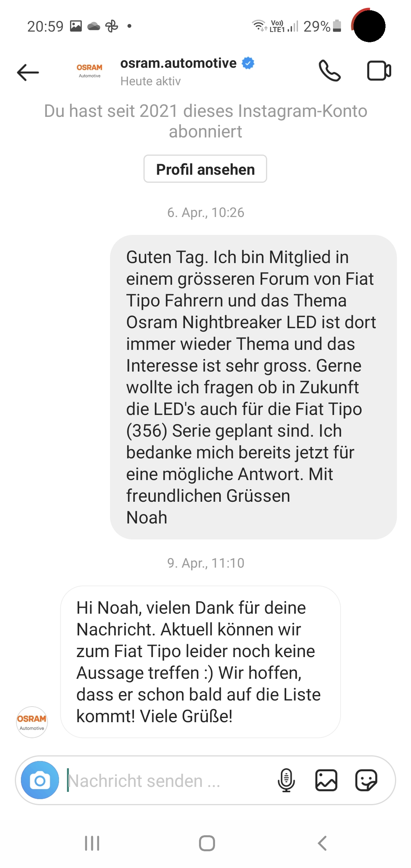
Task: Tap the Android home navigation button
Action: click(x=207, y=843)
